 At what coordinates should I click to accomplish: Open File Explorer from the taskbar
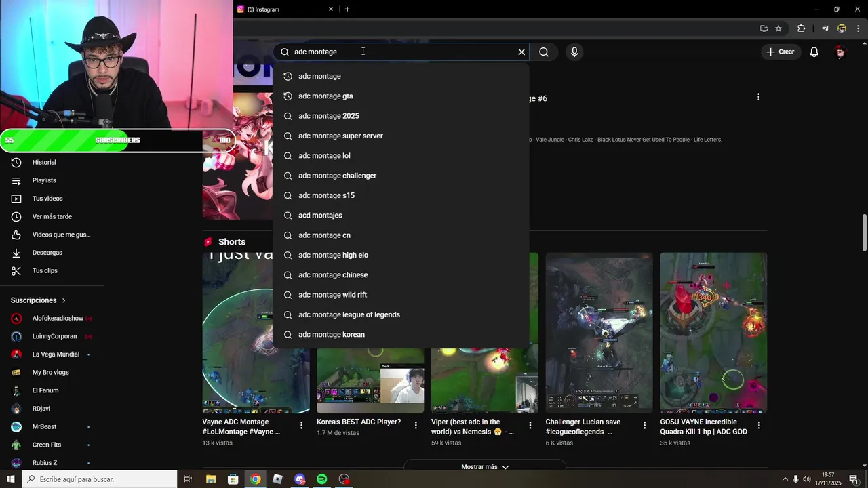tap(211, 479)
